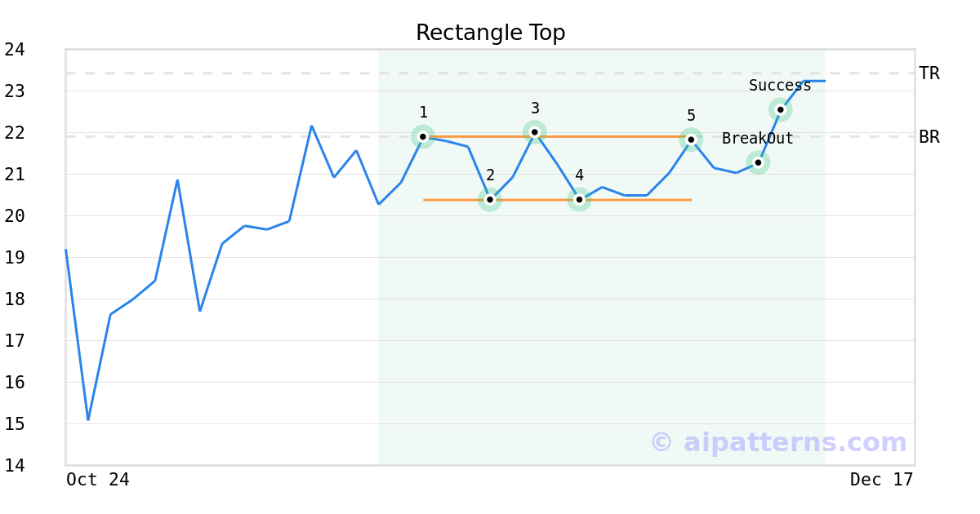Image resolution: width=980 pixels, height=514 pixels.
Task: Click the Dec 17 end date label
Action: click(881, 480)
